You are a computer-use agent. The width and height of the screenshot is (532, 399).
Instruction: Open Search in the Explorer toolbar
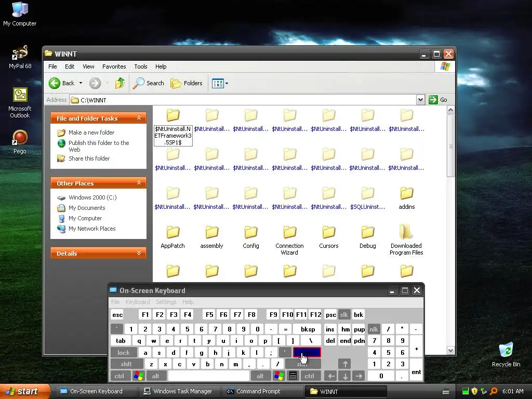click(x=148, y=83)
